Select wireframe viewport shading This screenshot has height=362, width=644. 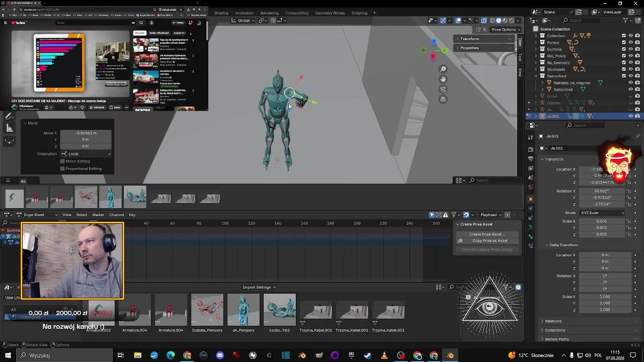coord(492,21)
